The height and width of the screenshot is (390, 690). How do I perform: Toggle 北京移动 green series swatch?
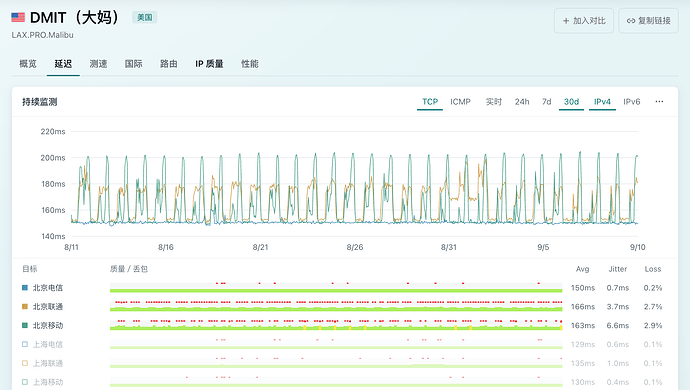tap(25, 325)
